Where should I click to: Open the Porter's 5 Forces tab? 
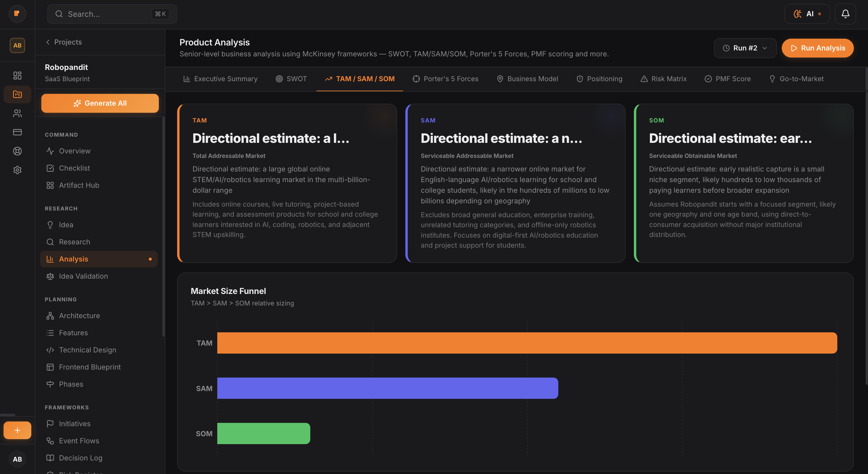[446, 79]
